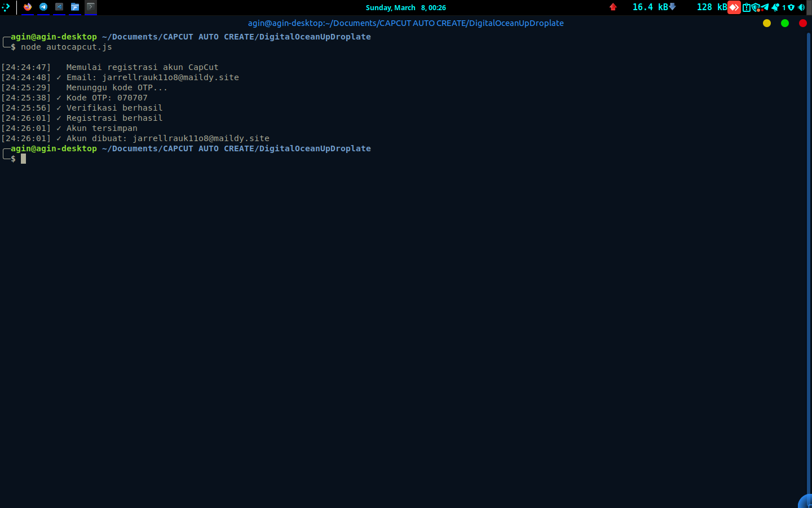The width and height of the screenshot is (812, 508).
Task: Click the green maximize window button
Action: coord(785,23)
